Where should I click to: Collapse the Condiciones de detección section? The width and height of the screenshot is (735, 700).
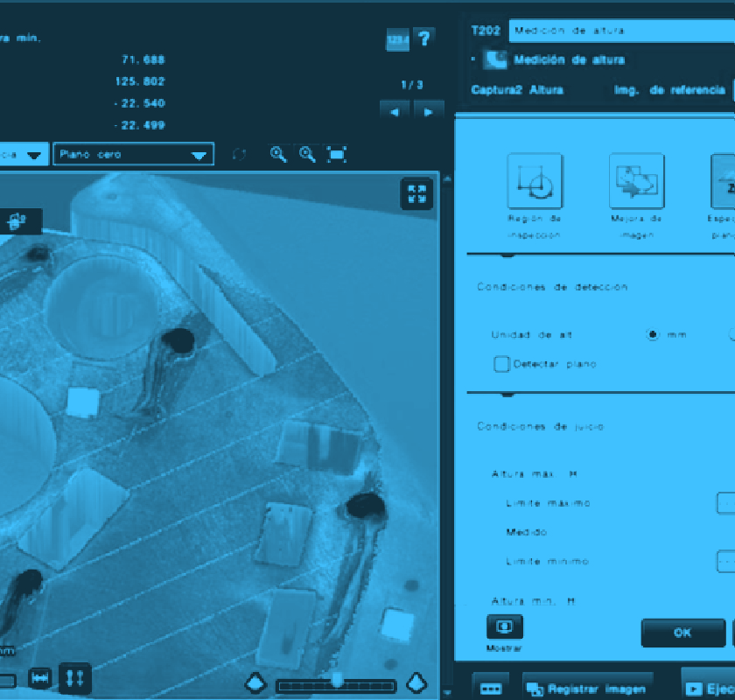point(507,256)
